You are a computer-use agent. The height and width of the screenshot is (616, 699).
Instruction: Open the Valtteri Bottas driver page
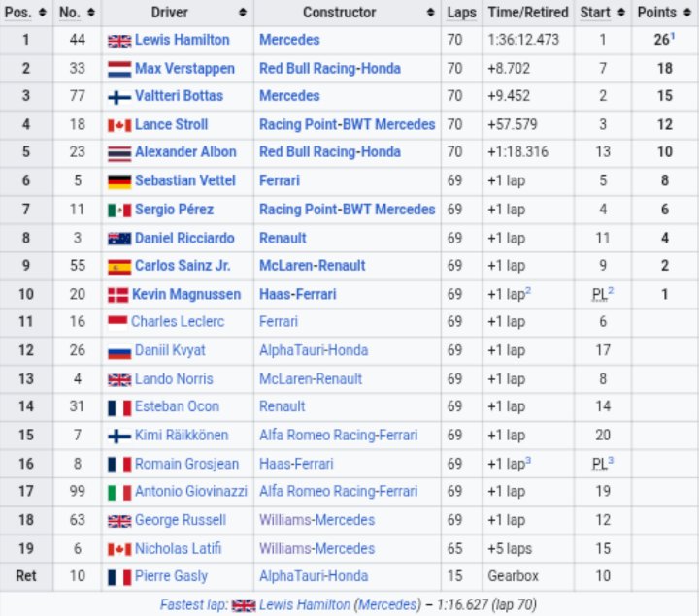pos(179,96)
